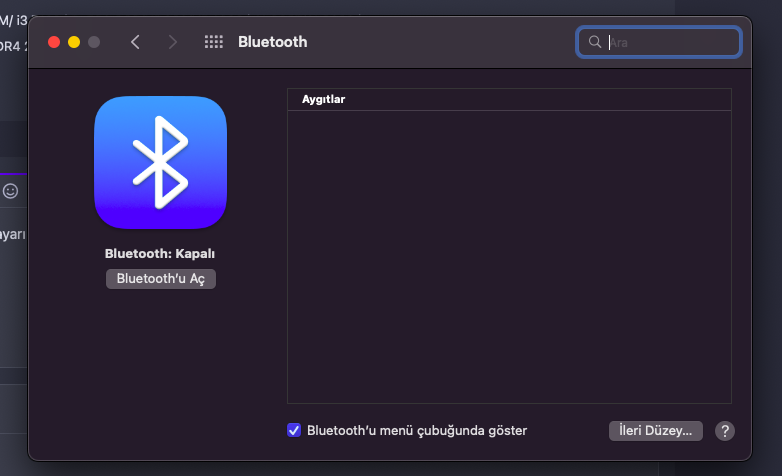Click the magnifying glass in the search field
This screenshot has width=782, height=476.
click(x=595, y=42)
